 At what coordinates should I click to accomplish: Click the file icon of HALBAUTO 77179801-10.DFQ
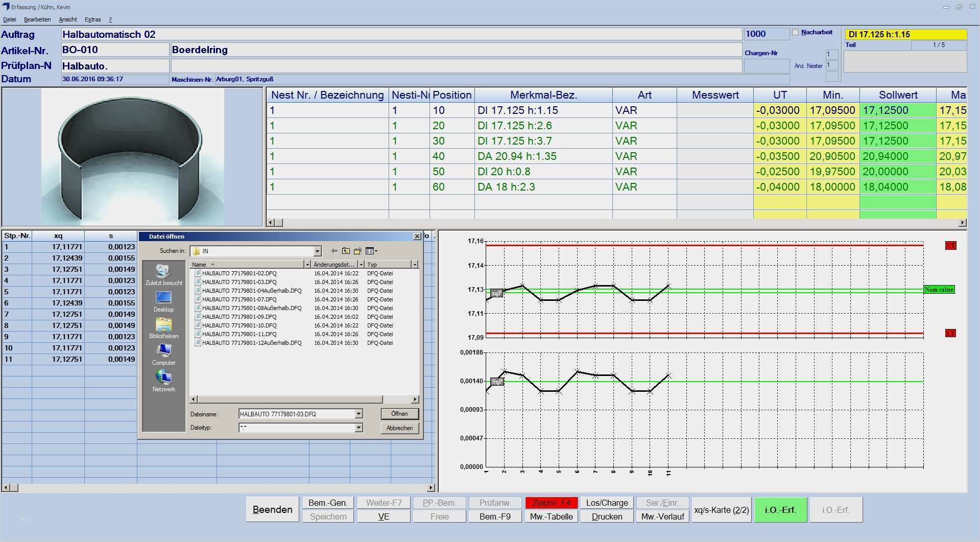coord(198,325)
